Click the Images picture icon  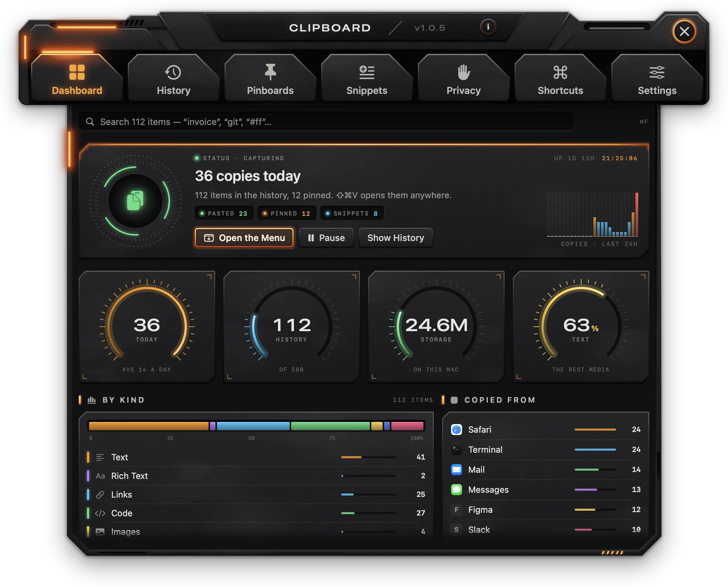coord(100,532)
